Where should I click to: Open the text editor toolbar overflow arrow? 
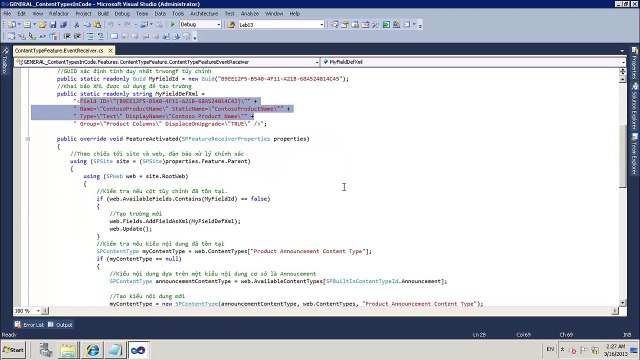195,37
